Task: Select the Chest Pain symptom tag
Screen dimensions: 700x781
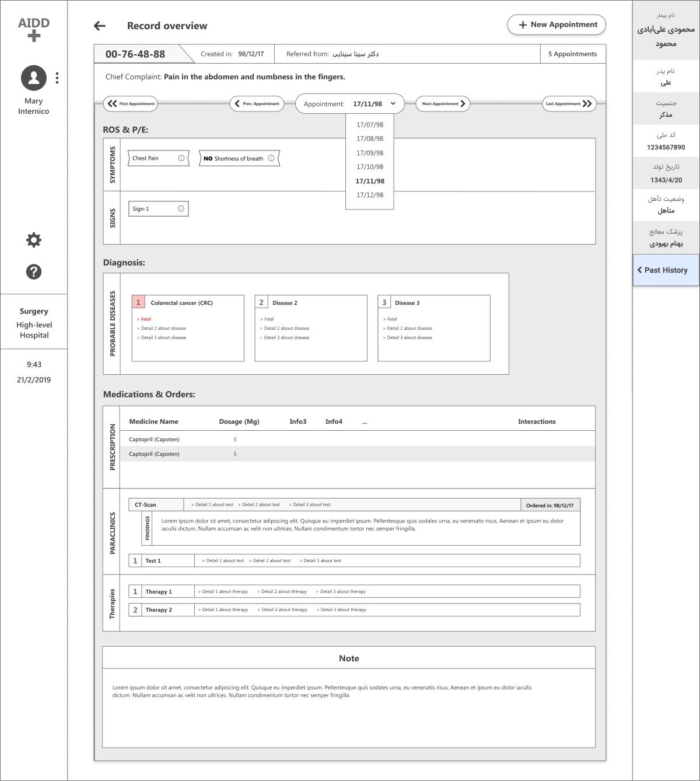Action: [x=159, y=158]
